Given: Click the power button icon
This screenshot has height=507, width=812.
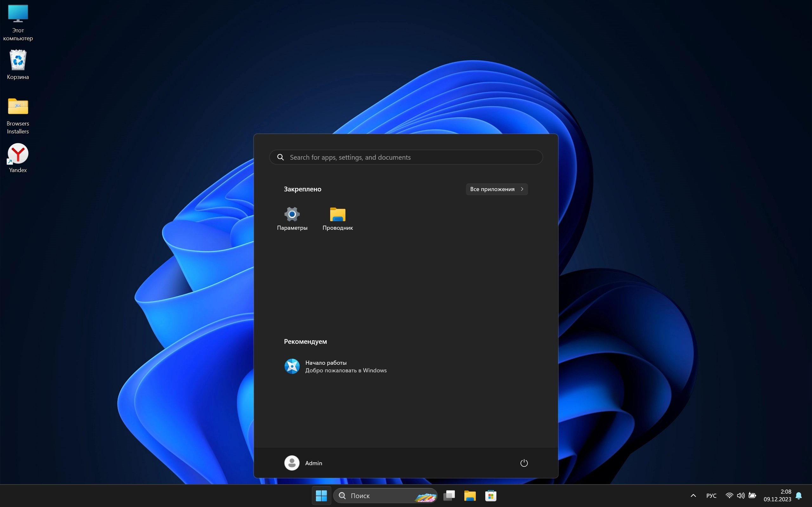Looking at the screenshot, I should (524, 463).
